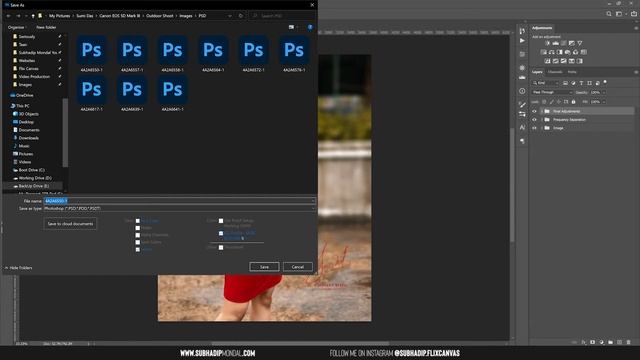Collapse folders with Hide Folders
Image resolution: width=640 pixels, height=360 pixels.
tap(19, 268)
